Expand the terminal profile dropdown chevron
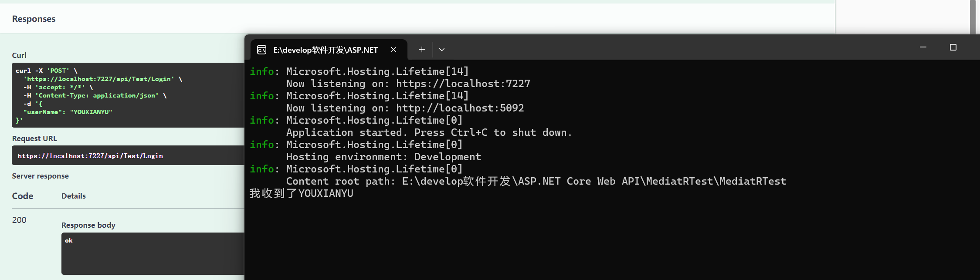Image resolution: width=980 pixels, height=280 pixels. (442, 50)
